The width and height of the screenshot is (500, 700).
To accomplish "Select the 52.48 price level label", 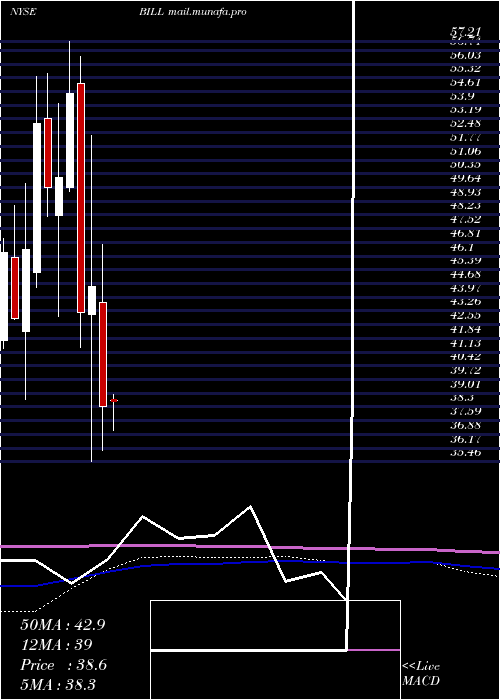I will 466,123.
